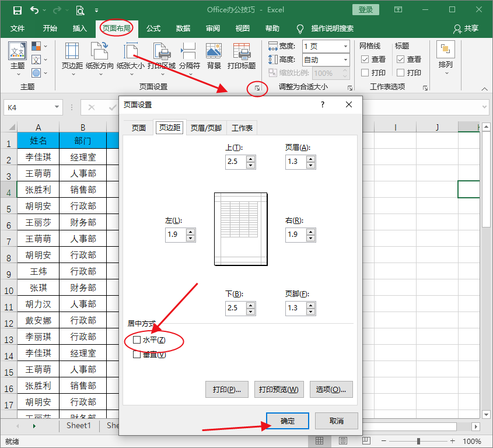Open the 纸张方向 orientation icon
The image size is (493, 448).
(100, 56)
